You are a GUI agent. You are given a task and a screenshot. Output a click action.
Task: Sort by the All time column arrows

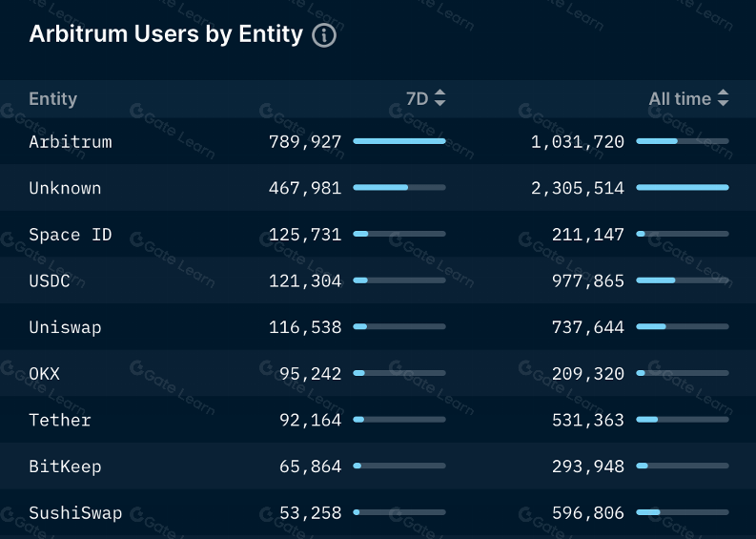[724, 98]
